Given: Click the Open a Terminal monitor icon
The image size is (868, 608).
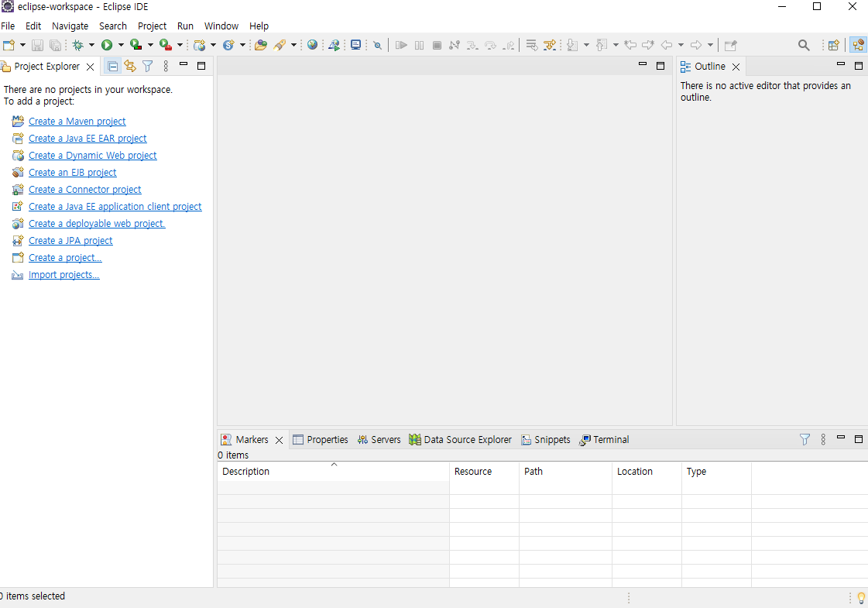Looking at the screenshot, I should (356, 45).
